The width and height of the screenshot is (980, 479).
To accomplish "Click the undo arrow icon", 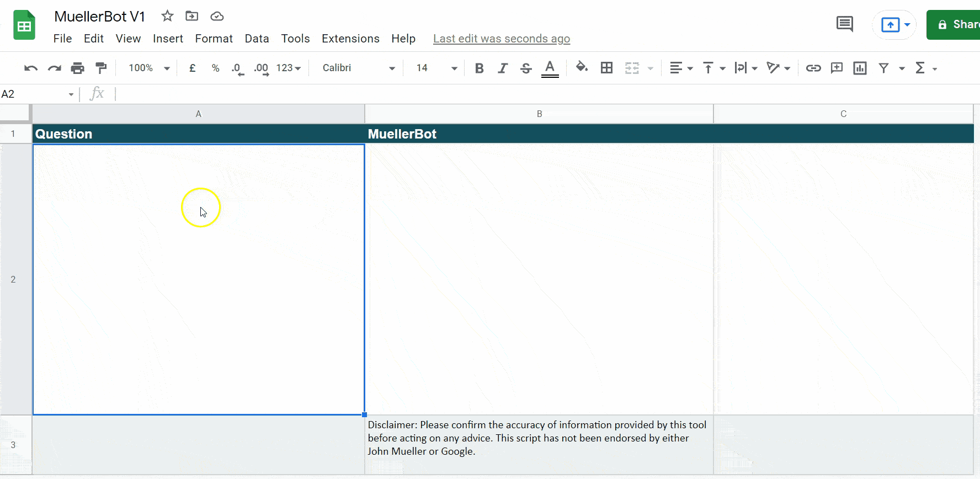I will [x=31, y=68].
